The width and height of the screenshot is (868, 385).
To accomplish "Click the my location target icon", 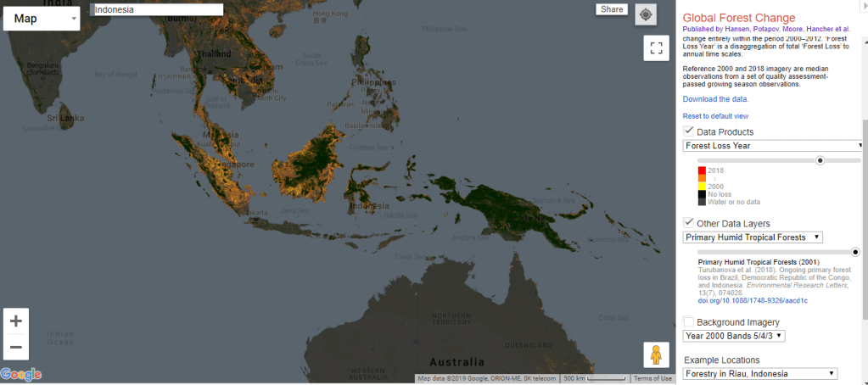I will (646, 15).
